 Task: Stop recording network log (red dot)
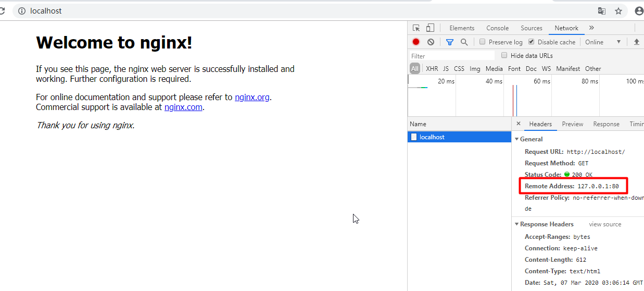click(416, 42)
